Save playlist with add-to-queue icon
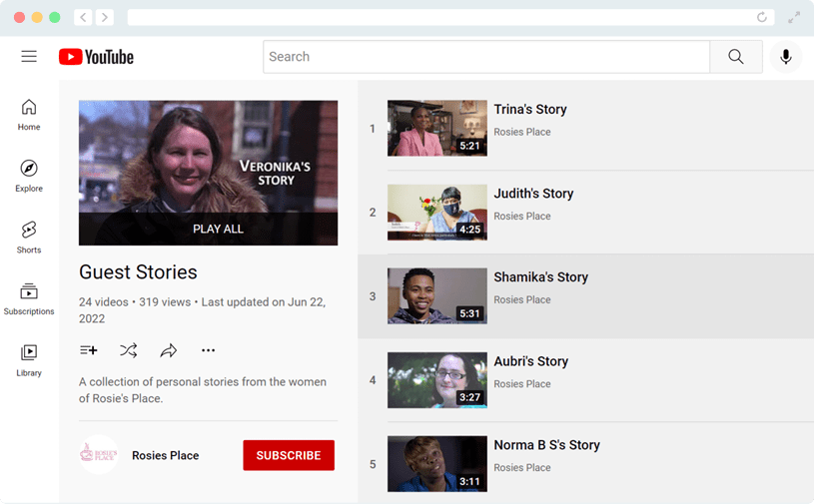Viewport: 814px width, 504px height. pos(88,350)
